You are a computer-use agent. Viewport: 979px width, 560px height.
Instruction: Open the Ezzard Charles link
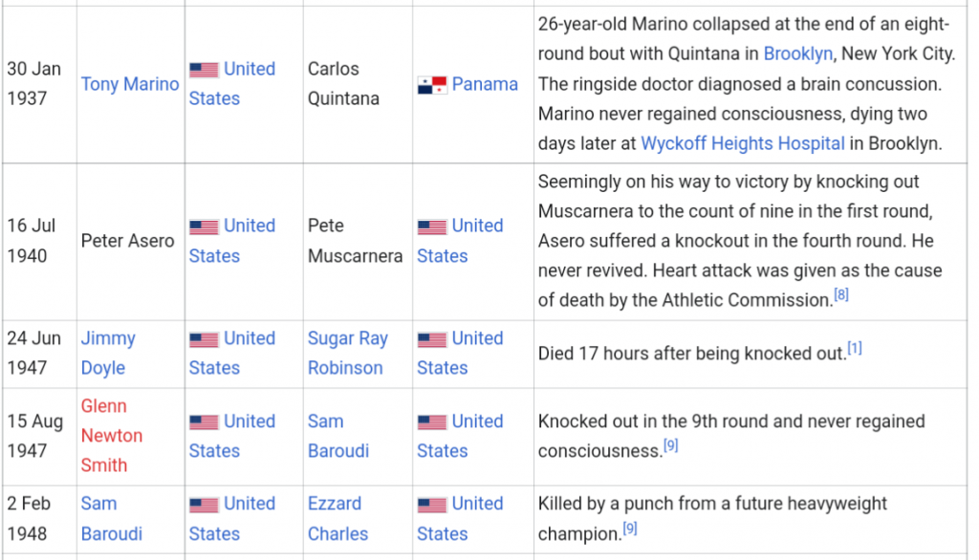tap(337, 519)
